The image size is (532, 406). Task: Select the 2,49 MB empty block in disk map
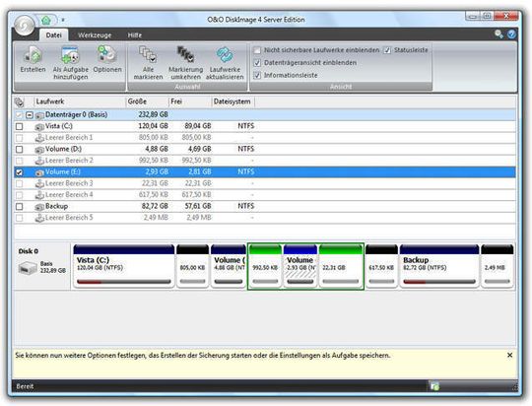[498, 266]
